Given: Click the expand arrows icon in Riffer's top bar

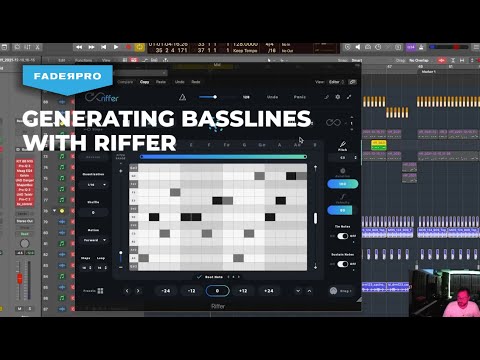Looking at the screenshot, I should [x=349, y=97].
